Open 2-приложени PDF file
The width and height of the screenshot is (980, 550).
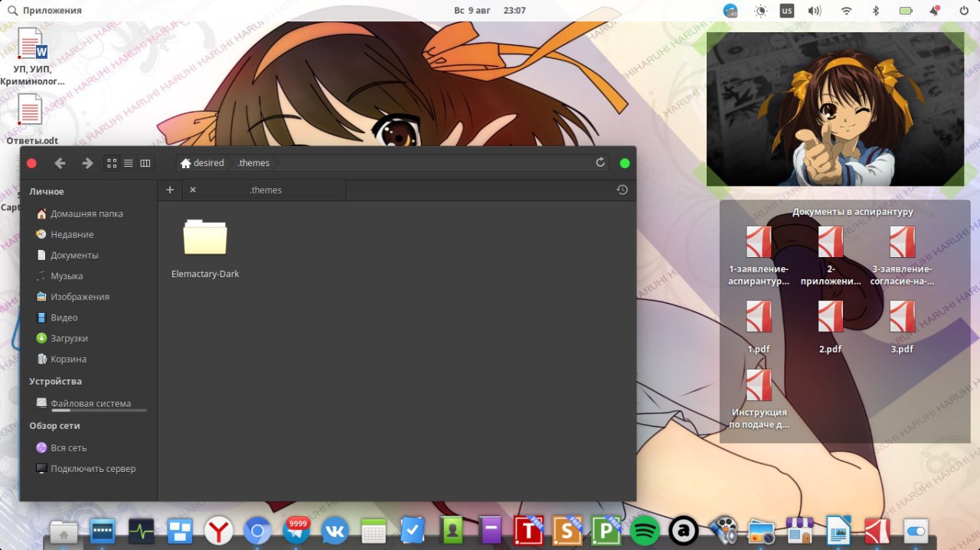831,256
